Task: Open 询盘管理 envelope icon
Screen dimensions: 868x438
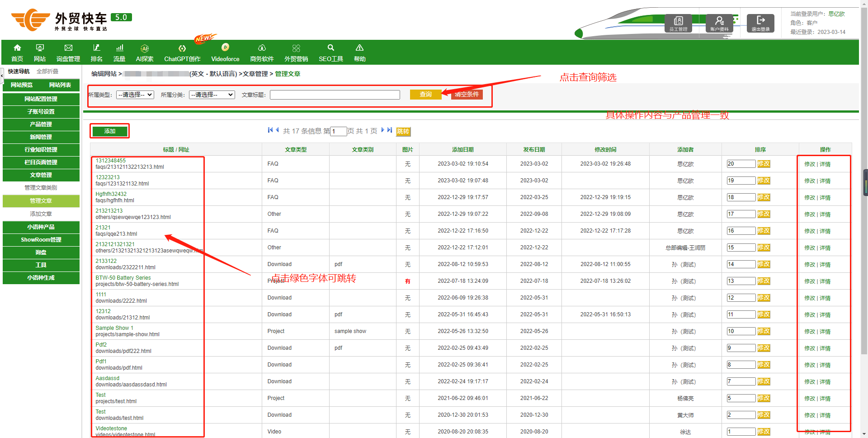Action: coord(68,48)
